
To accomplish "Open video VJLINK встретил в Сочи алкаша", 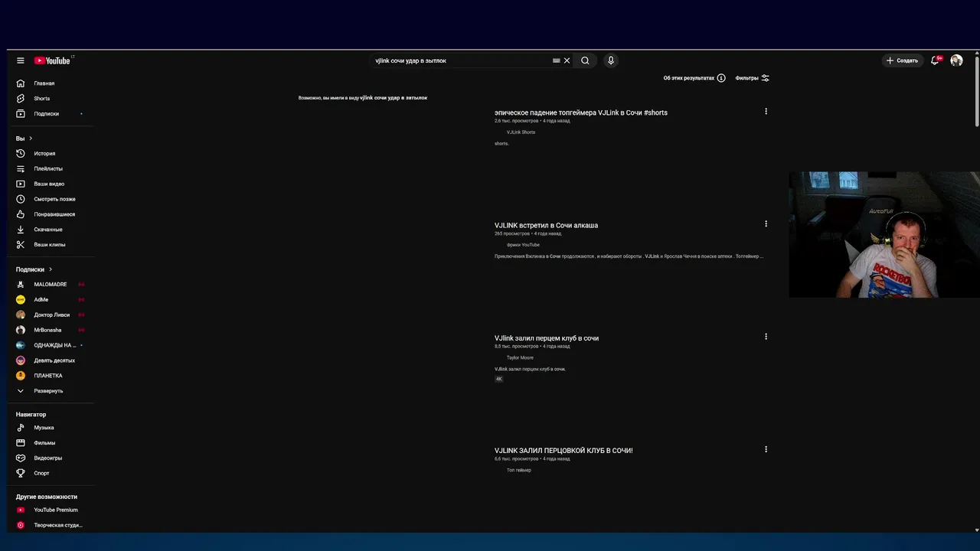I will (x=546, y=225).
